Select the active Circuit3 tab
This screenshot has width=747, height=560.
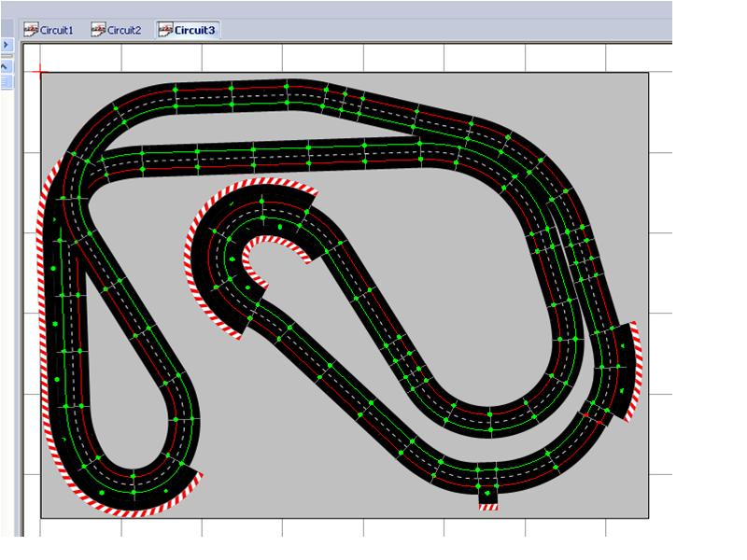click(190, 30)
